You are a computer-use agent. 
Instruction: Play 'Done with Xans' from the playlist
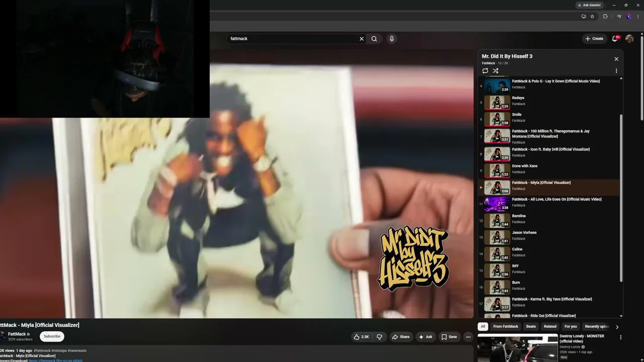coord(549,170)
